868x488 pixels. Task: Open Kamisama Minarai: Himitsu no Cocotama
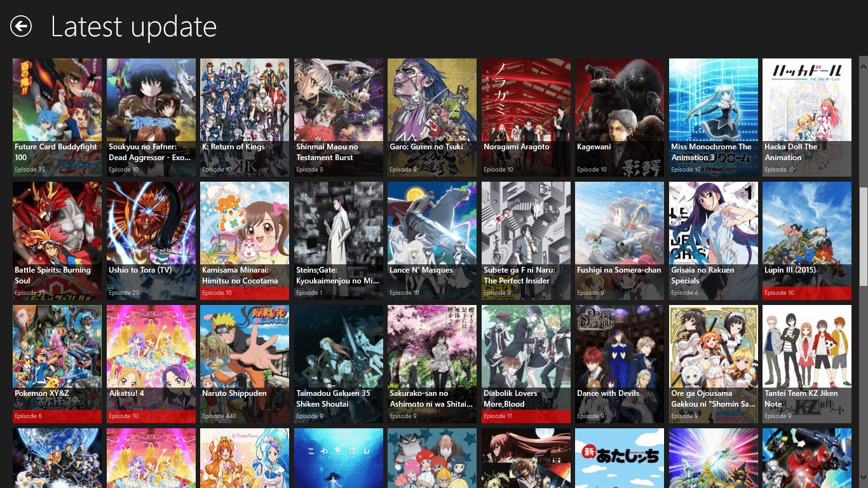pyautogui.click(x=245, y=241)
